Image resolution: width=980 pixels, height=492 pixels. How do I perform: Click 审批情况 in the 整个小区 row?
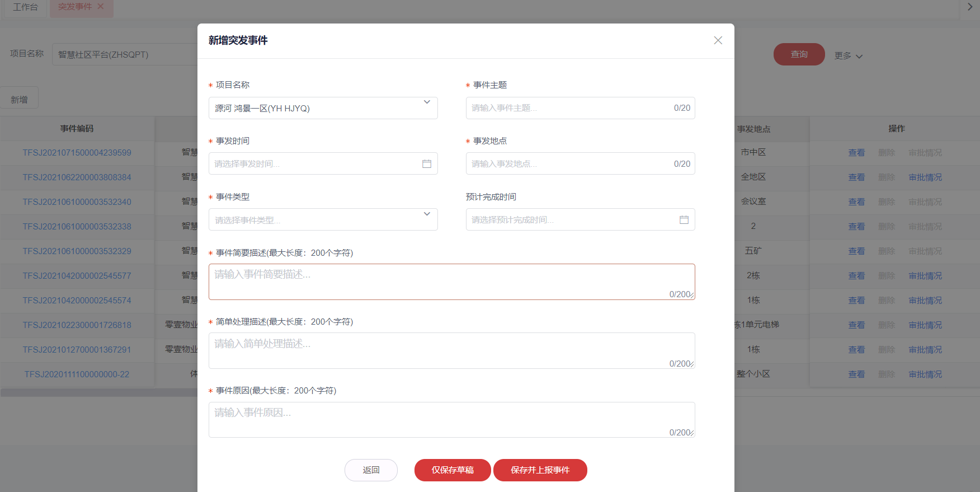925,374
